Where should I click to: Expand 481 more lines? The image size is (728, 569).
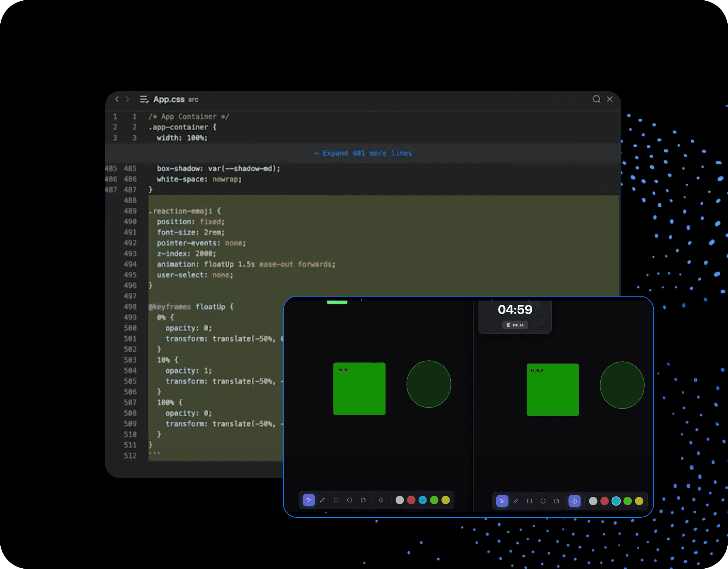point(363,153)
